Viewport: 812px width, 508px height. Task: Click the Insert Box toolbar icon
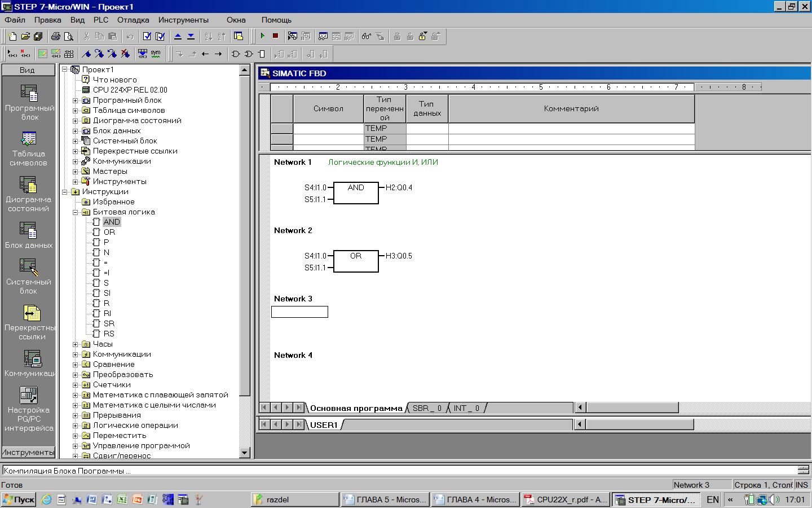pyautogui.click(x=262, y=54)
